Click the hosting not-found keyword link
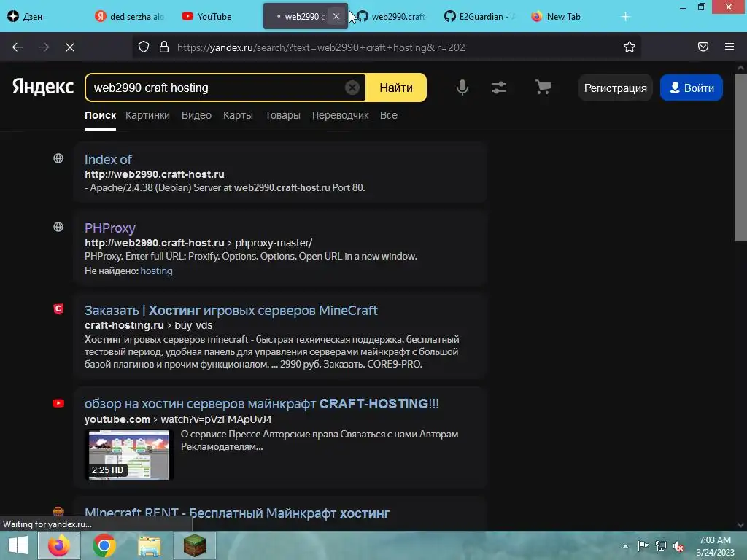 [x=156, y=271]
